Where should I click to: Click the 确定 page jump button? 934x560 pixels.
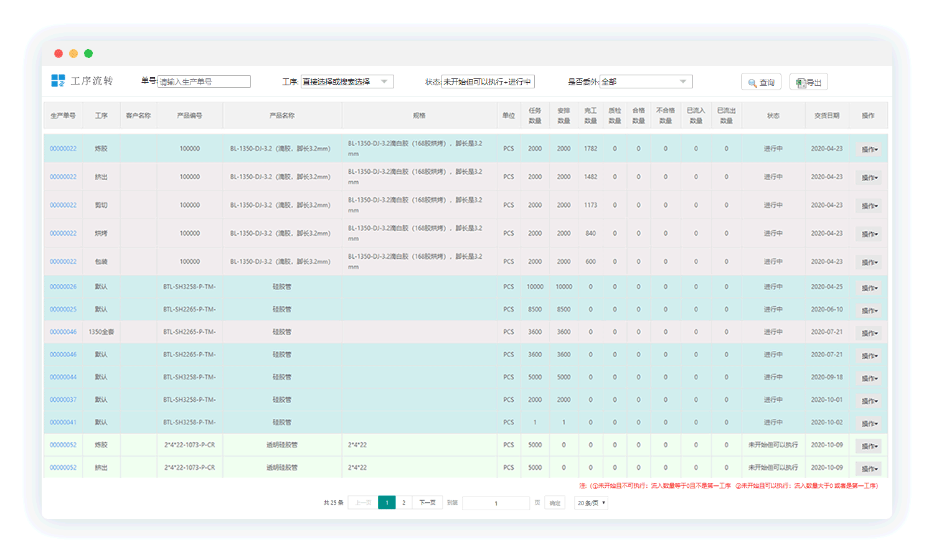point(554,503)
